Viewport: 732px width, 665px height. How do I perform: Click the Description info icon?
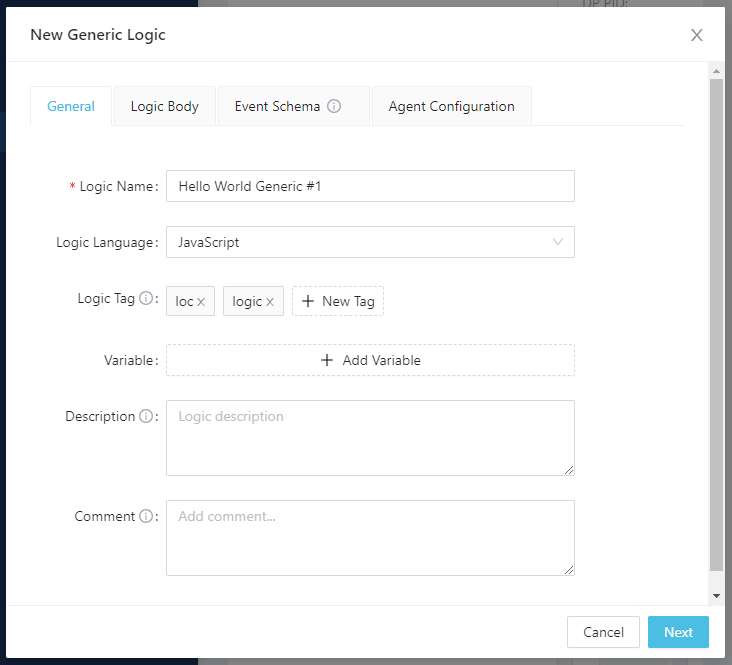[146, 417]
